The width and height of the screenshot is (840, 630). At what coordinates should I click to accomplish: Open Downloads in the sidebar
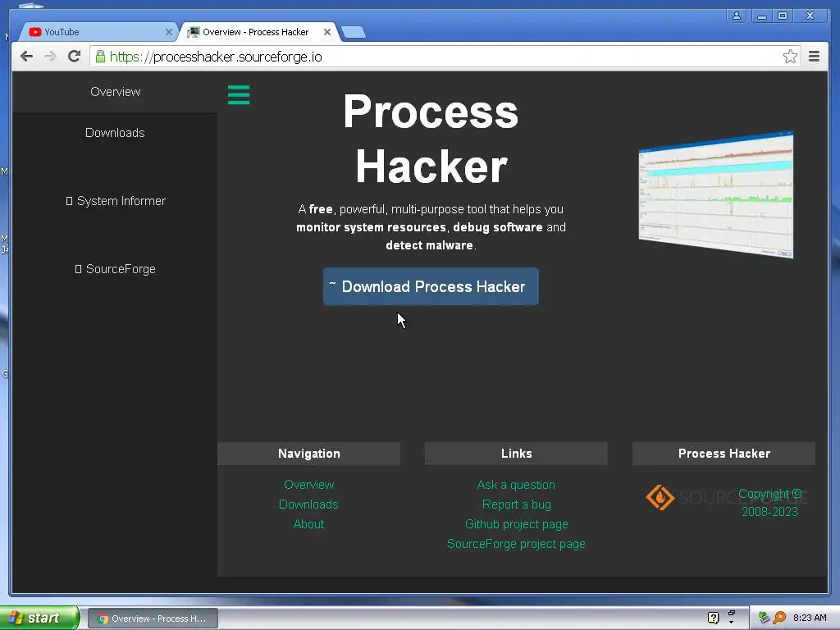coord(115,133)
